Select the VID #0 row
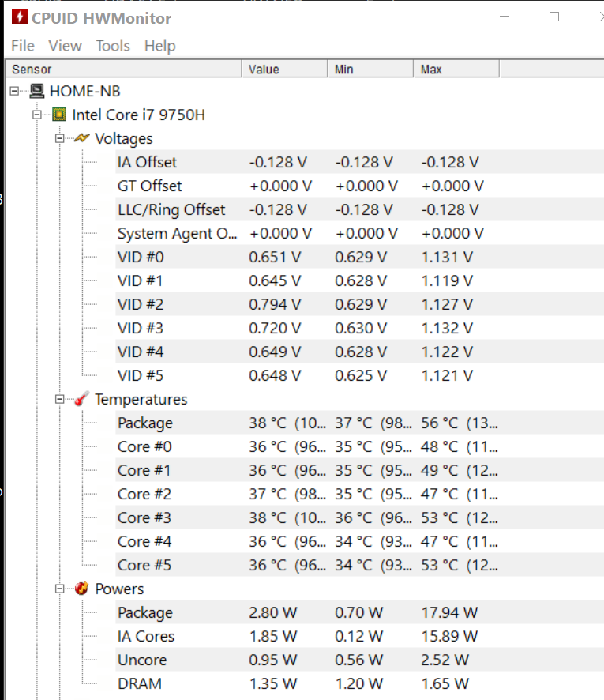Screen dimensions: 604x700 click(359, 257)
